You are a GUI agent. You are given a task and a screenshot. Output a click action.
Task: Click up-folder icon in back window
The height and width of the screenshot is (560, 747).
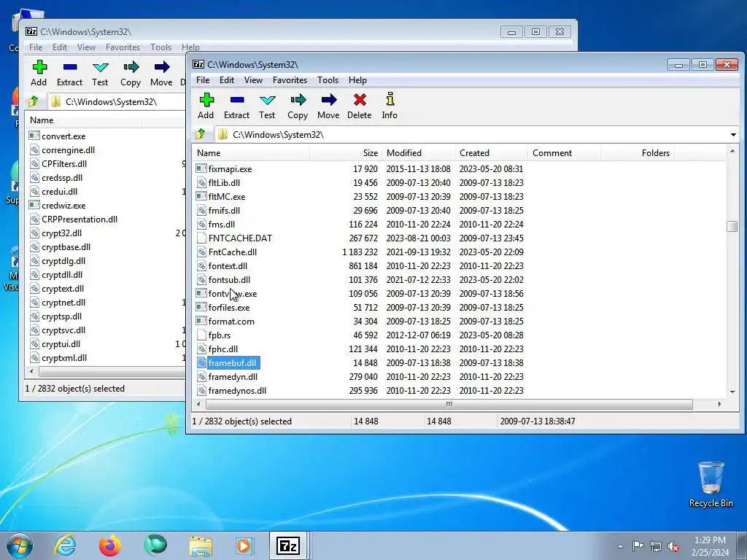click(x=34, y=101)
